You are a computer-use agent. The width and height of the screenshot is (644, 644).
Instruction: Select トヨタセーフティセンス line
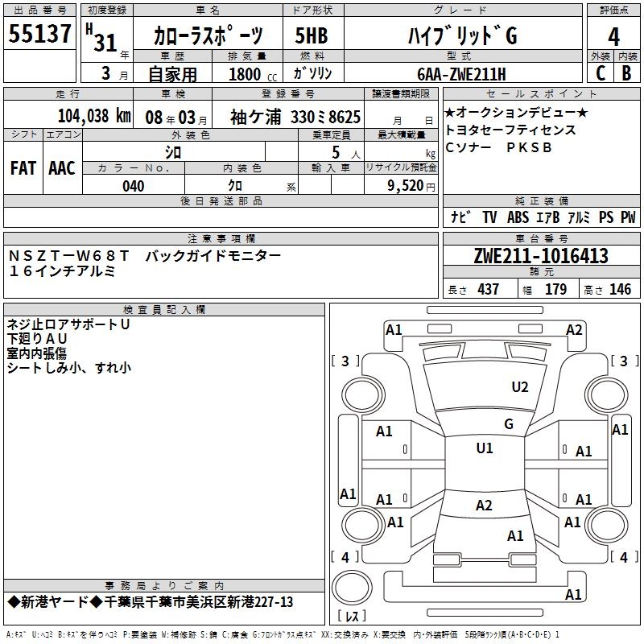tap(510, 130)
